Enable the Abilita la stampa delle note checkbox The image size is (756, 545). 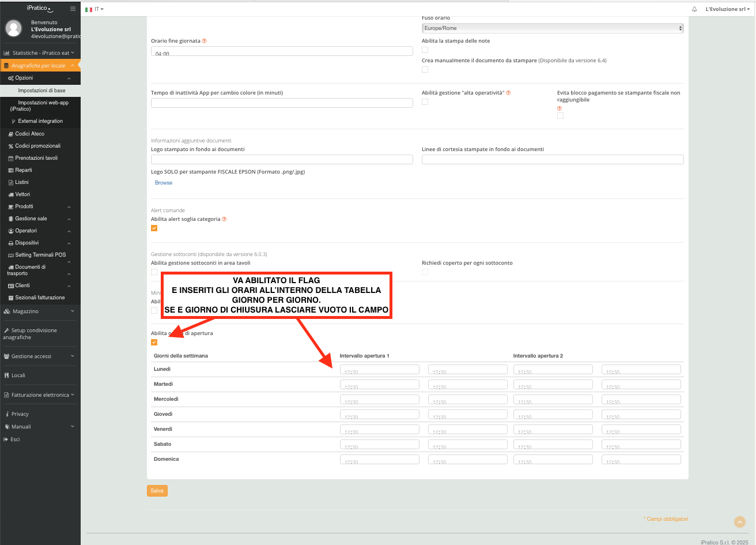point(425,50)
